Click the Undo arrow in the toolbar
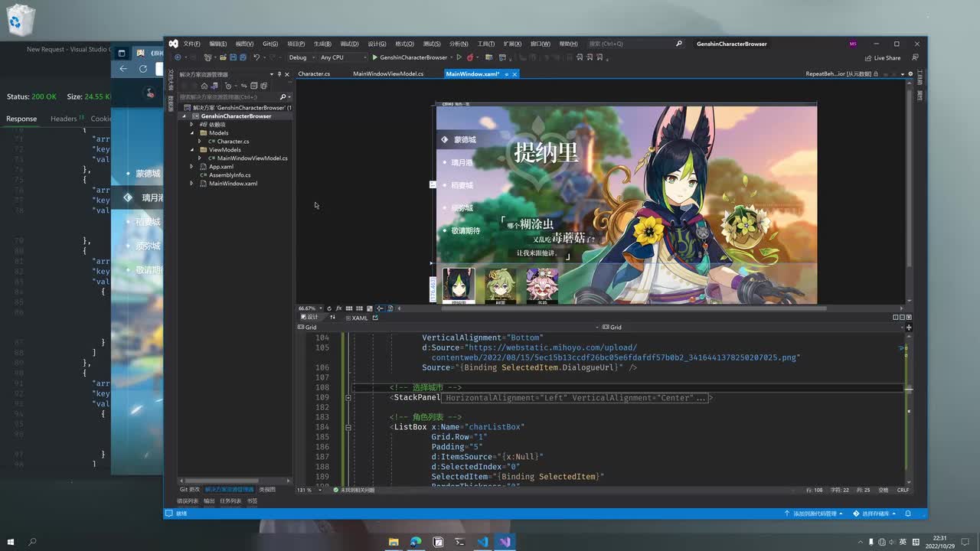 256,57
